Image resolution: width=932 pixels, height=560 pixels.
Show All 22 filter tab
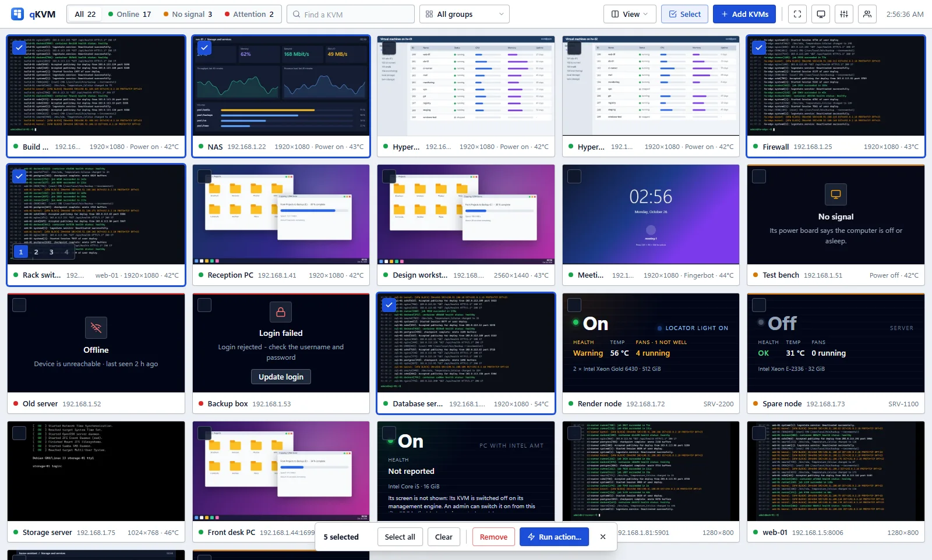(x=85, y=14)
